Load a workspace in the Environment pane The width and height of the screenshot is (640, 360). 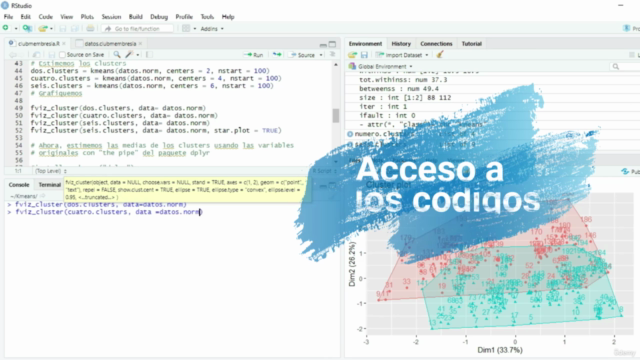coord(352,55)
